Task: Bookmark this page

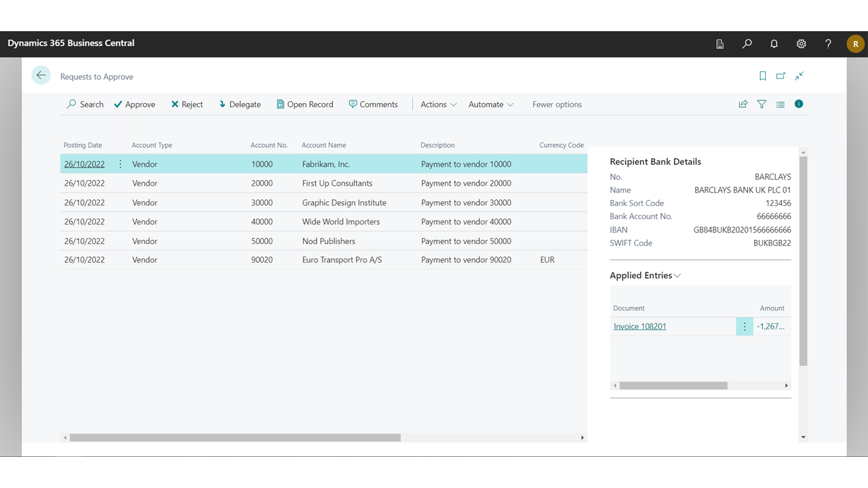Action: pos(763,76)
